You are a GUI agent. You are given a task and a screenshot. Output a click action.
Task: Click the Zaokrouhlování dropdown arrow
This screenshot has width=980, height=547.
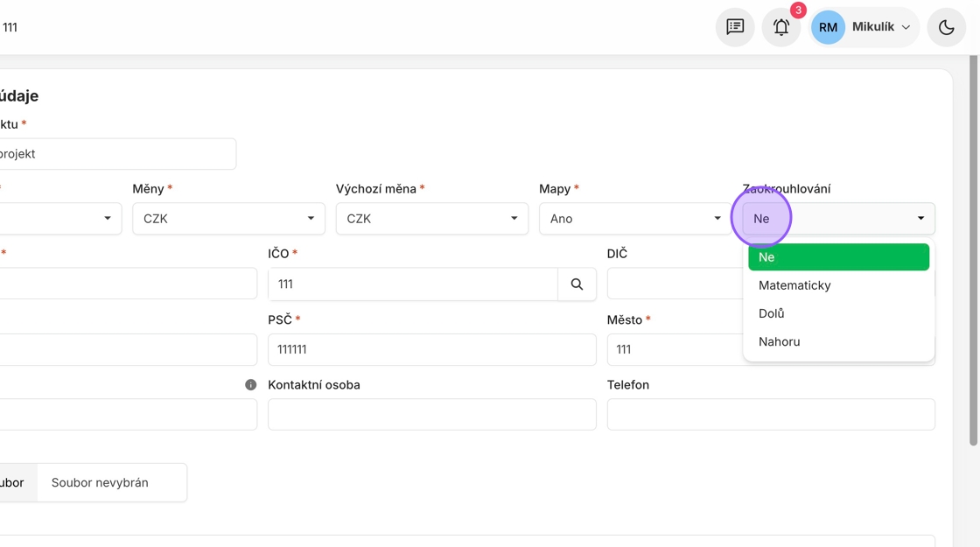(920, 218)
